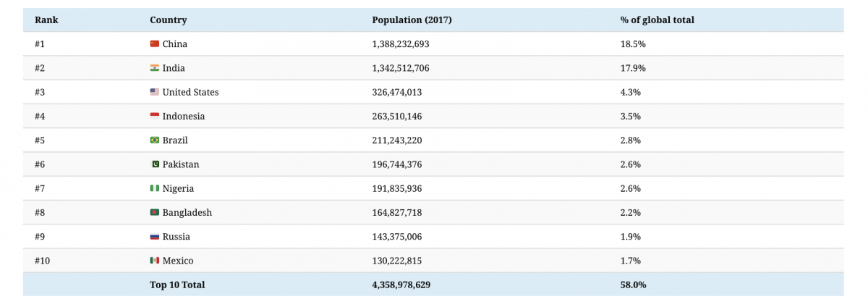Click the Mexico flag icon
This screenshot has height=307, width=868.
click(154, 261)
